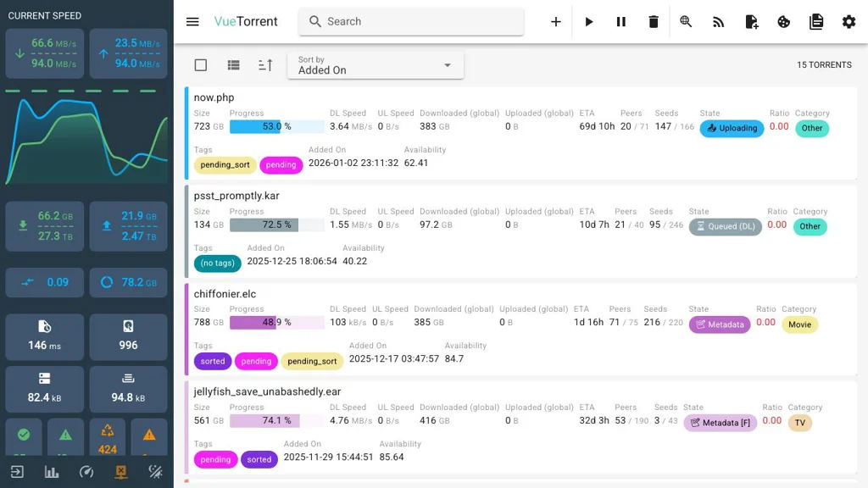Open the logs document icon
Screen dimensions: 868x488
[816, 21]
